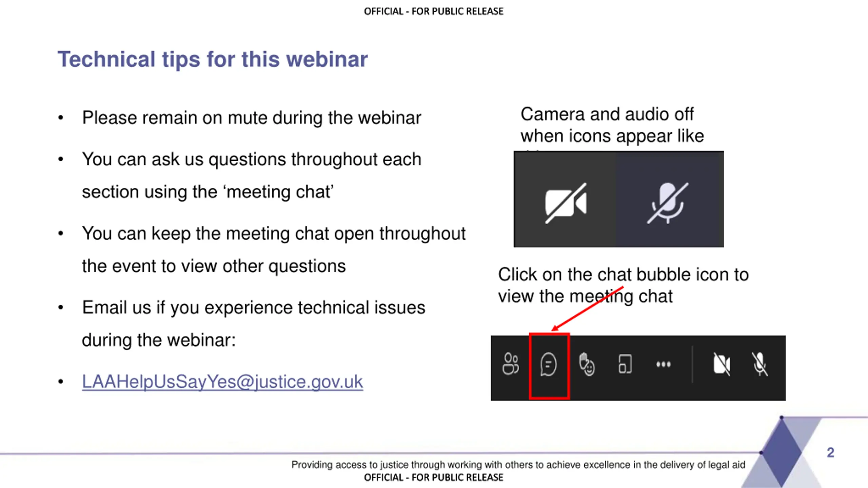Click the text 'section using the ‘meeting chat’'
This screenshot has width=868, height=488.
[x=208, y=192]
